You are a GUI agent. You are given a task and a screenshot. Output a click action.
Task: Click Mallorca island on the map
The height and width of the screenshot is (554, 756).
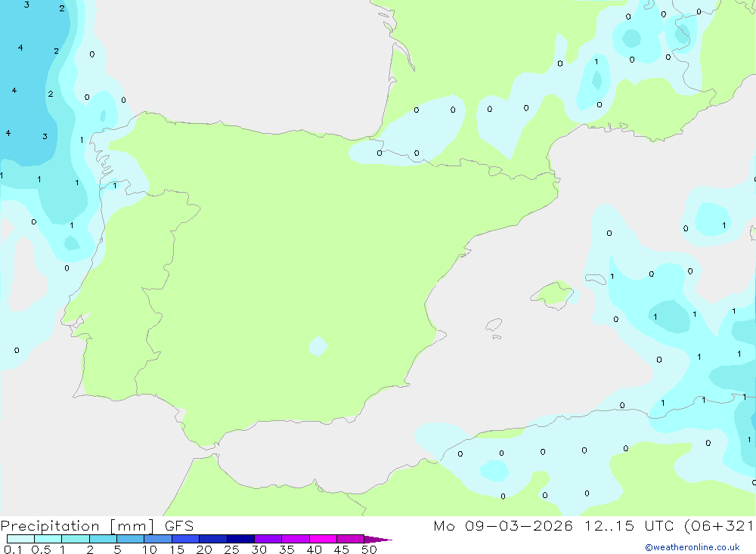point(553,294)
